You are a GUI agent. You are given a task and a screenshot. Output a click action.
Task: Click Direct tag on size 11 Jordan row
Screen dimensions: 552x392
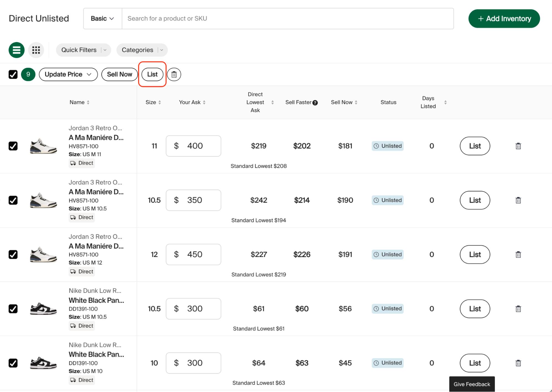pos(82,163)
